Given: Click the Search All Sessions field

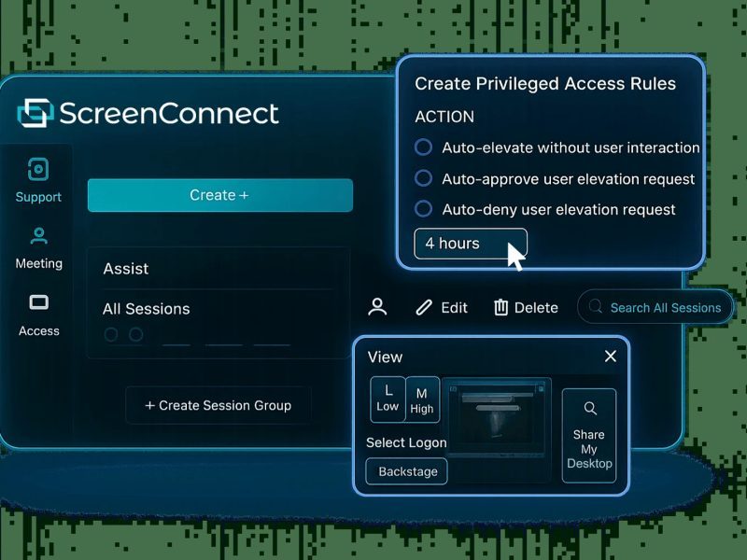Looking at the screenshot, I should (655, 307).
